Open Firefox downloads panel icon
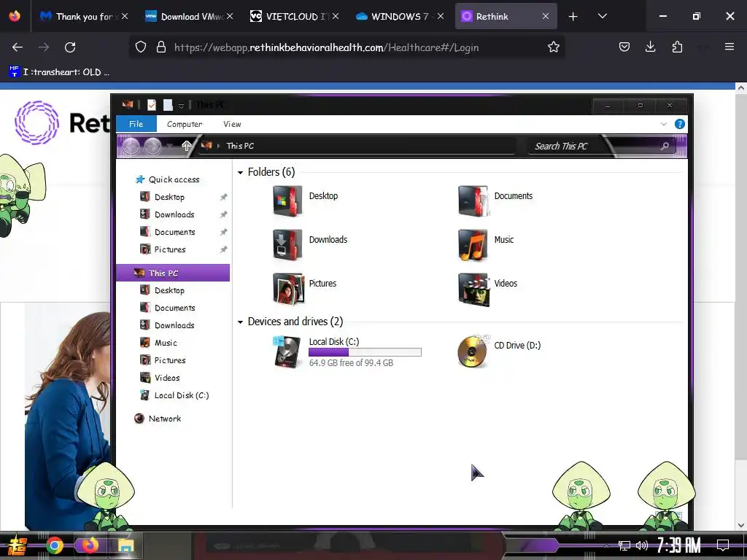The width and height of the screenshot is (747, 560). (650, 47)
